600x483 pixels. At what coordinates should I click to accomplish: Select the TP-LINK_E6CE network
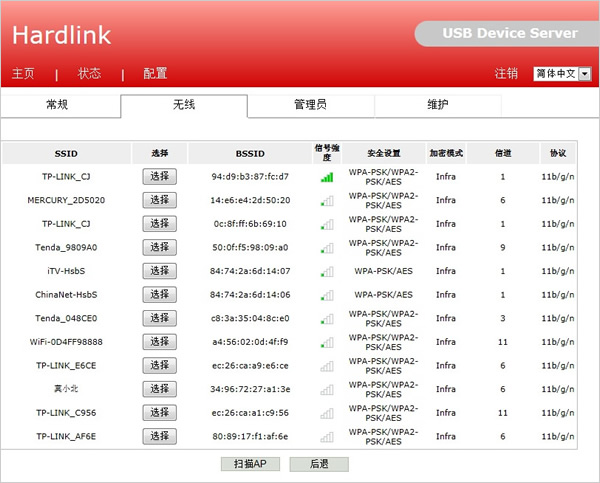pyautogui.click(x=160, y=366)
